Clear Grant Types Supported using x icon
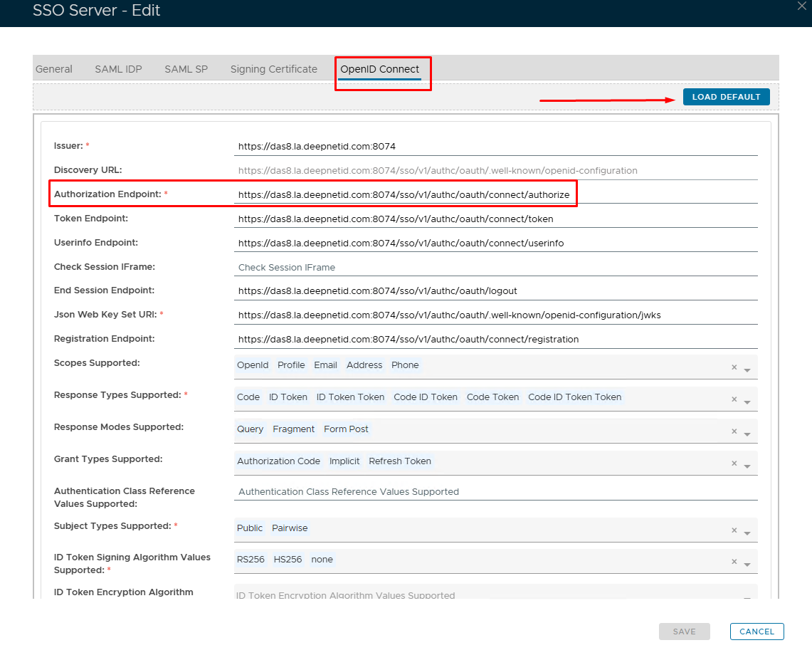Screen dimensions: 812x660 (x=734, y=463)
